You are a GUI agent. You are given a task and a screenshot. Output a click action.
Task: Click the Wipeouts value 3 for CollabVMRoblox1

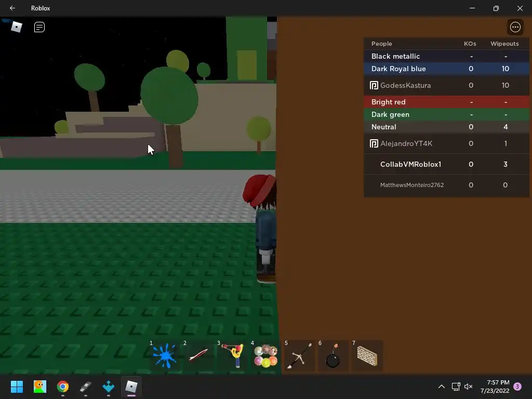[x=506, y=164]
